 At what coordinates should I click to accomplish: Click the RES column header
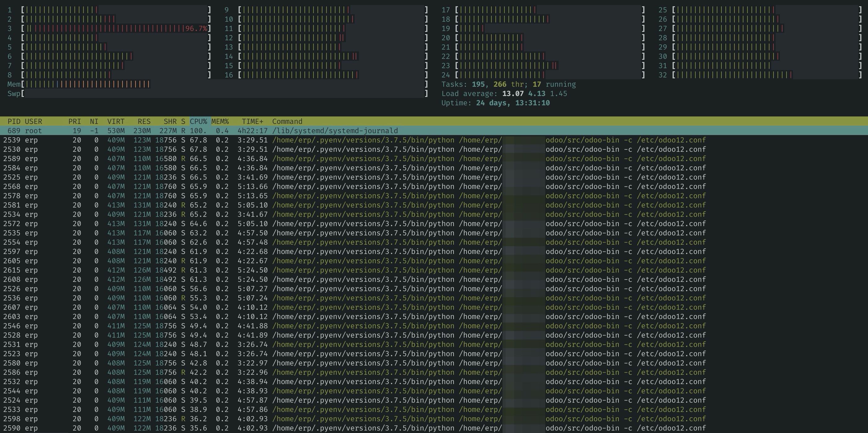coord(144,121)
